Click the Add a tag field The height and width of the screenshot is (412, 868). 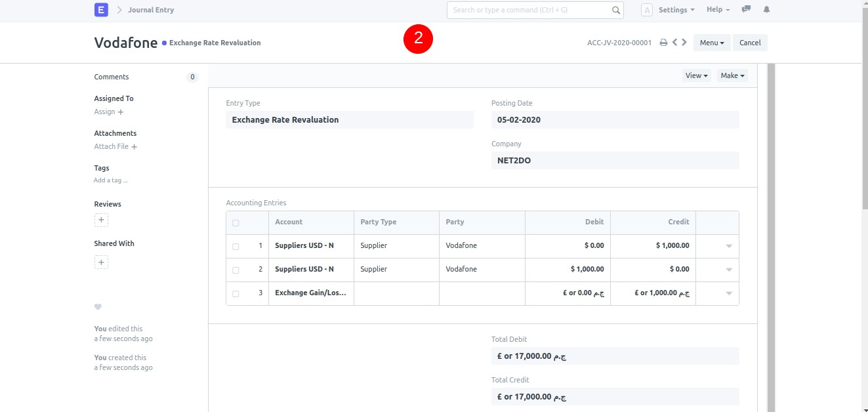click(111, 180)
